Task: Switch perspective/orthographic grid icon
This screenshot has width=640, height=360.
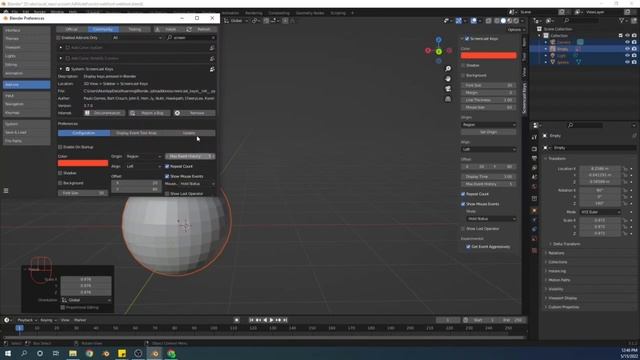Action: [448, 99]
